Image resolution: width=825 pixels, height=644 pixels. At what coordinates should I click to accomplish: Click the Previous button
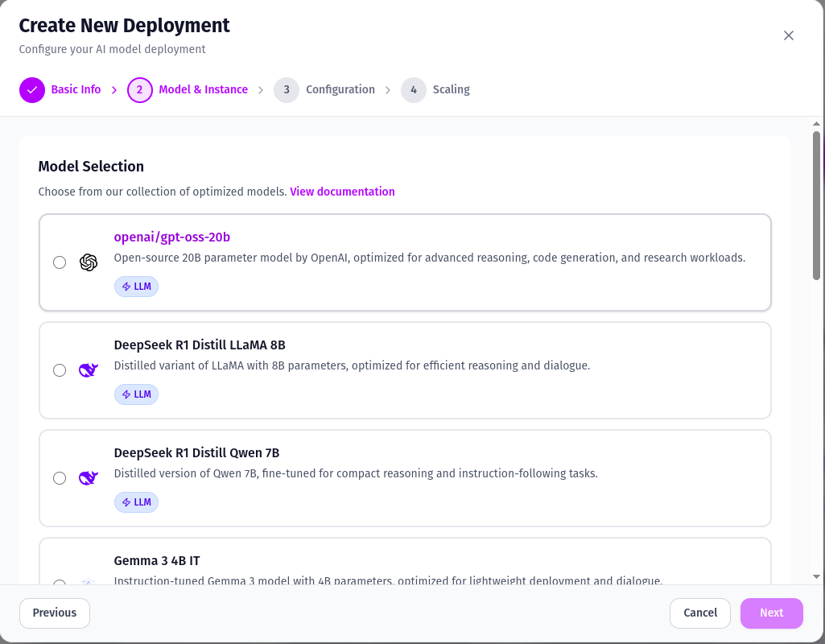click(55, 613)
